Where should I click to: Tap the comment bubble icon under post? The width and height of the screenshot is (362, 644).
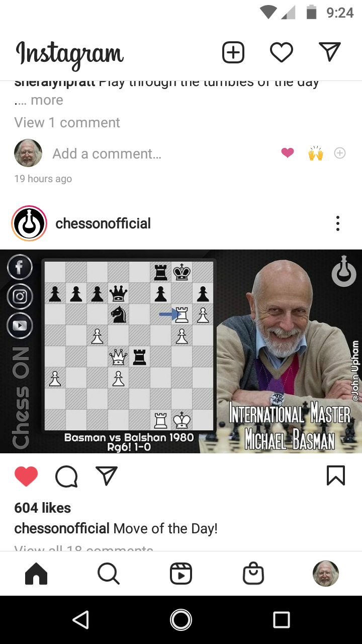coord(66,476)
